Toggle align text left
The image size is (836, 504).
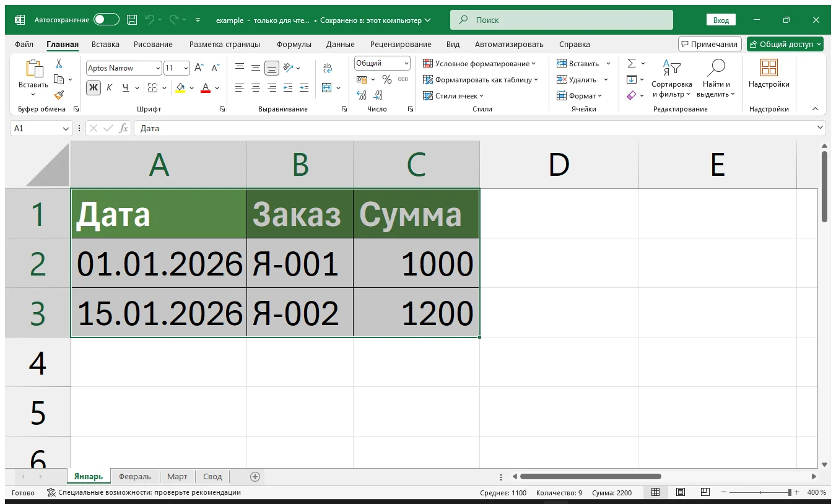(x=240, y=87)
